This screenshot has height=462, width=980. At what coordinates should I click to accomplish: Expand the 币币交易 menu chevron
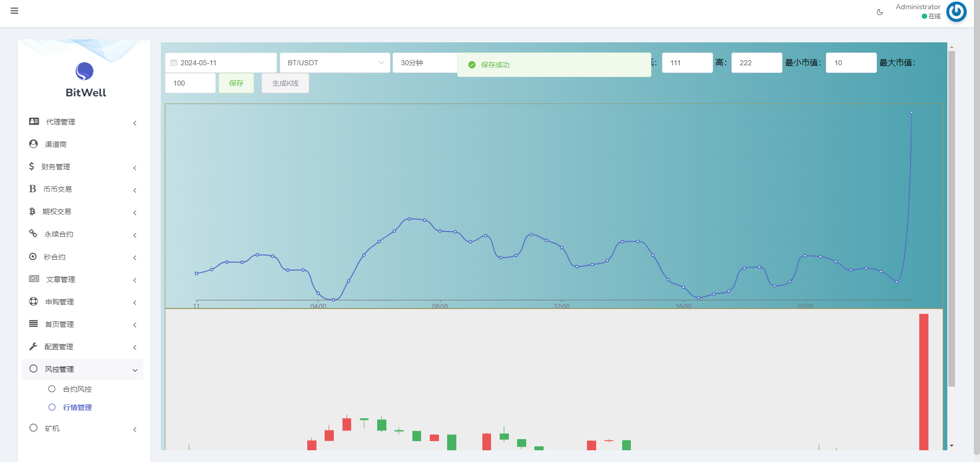135,190
